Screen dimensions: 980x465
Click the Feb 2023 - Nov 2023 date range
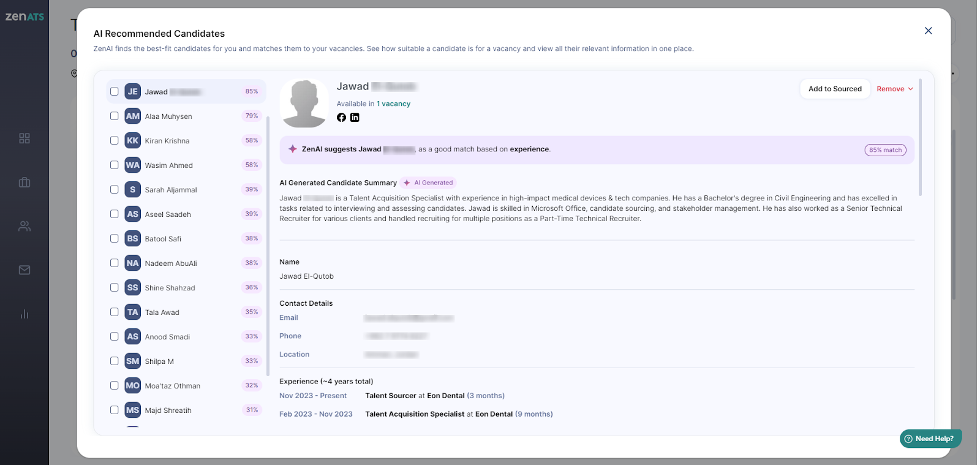pyautogui.click(x=316, y=414)
